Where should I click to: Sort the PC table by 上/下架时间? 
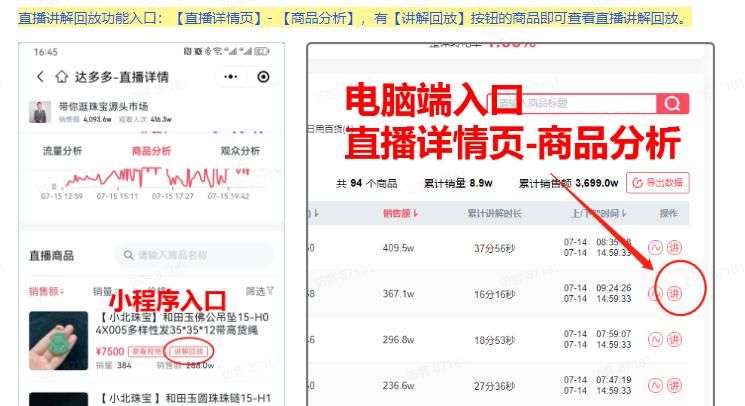coord(599,213)
